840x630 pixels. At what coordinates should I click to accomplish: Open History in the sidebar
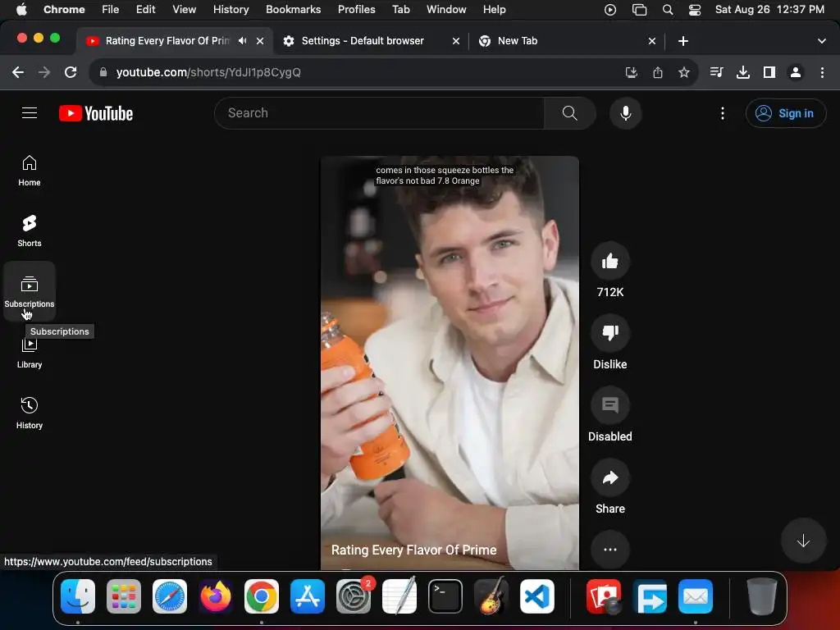[x=30, y=413]
